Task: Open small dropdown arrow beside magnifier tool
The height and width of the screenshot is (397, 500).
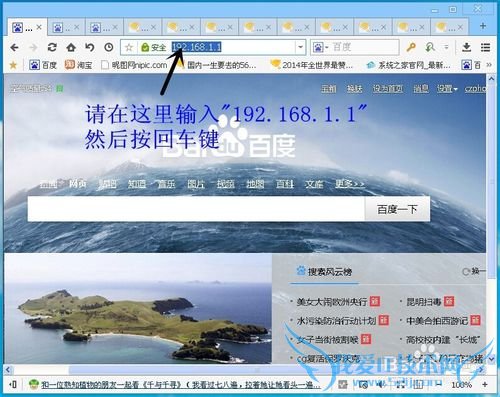Action: 446,47
